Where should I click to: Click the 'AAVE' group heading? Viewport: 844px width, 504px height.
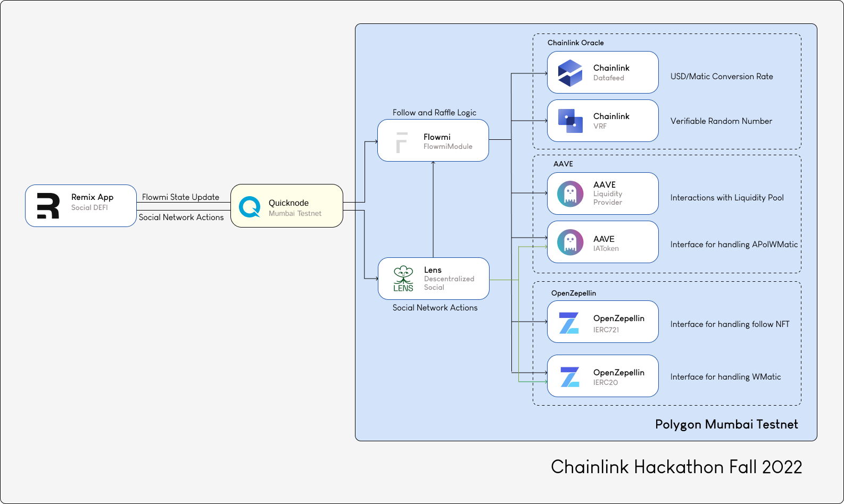coord(563,164)
